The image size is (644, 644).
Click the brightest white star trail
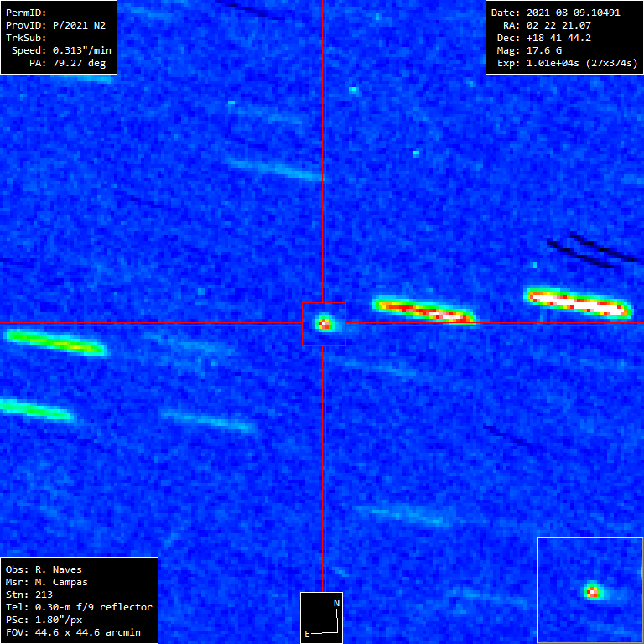579,303
